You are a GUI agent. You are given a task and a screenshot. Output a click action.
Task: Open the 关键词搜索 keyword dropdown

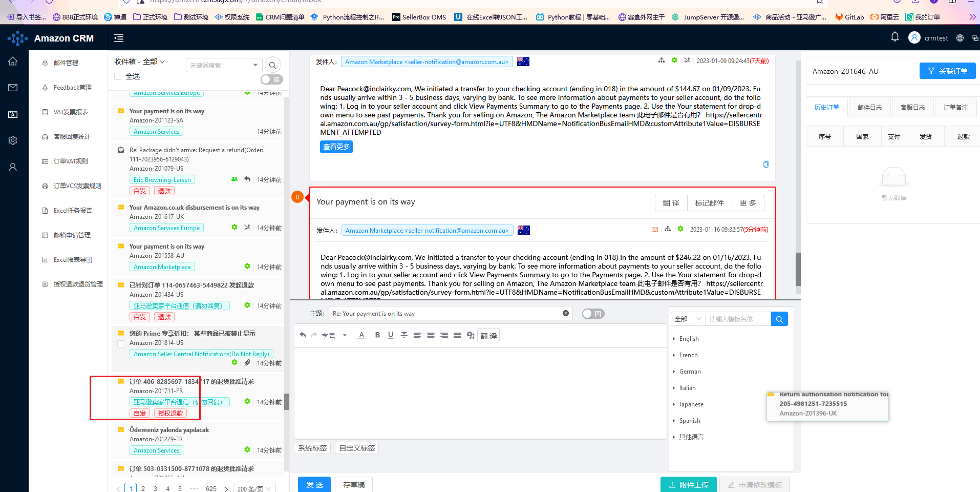pyautogui.click(x=224, y=65)
